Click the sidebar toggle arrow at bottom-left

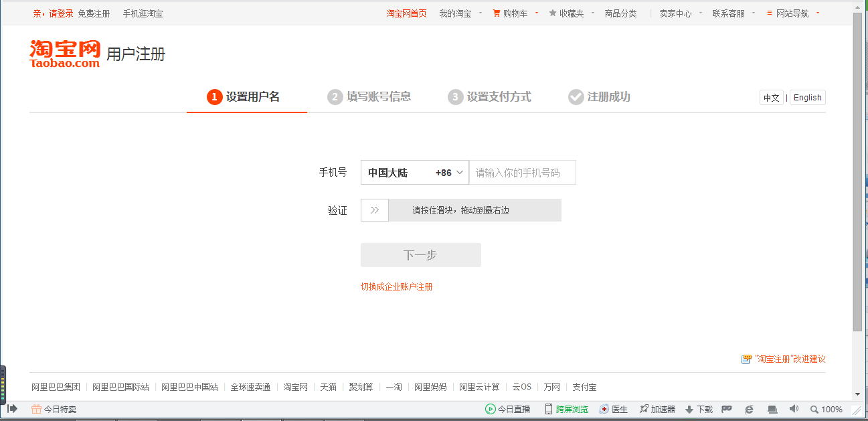(x=12, y=408)
